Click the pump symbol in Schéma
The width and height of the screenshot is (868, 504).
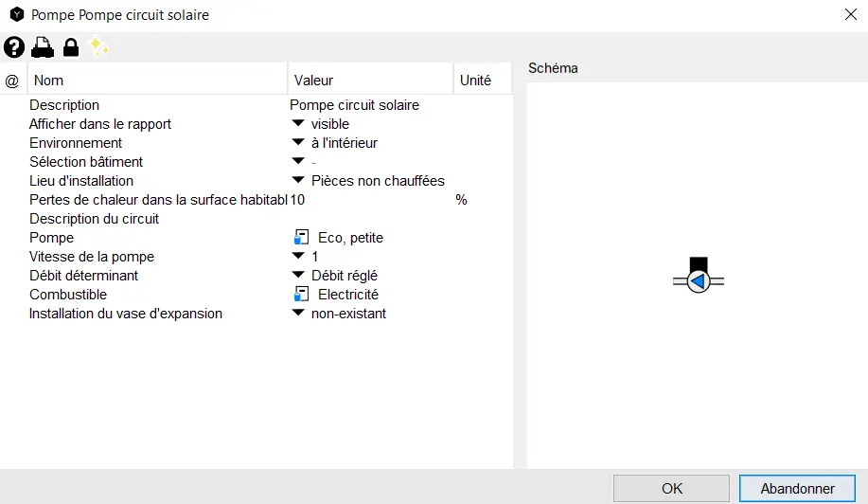[x=699, y=280]
